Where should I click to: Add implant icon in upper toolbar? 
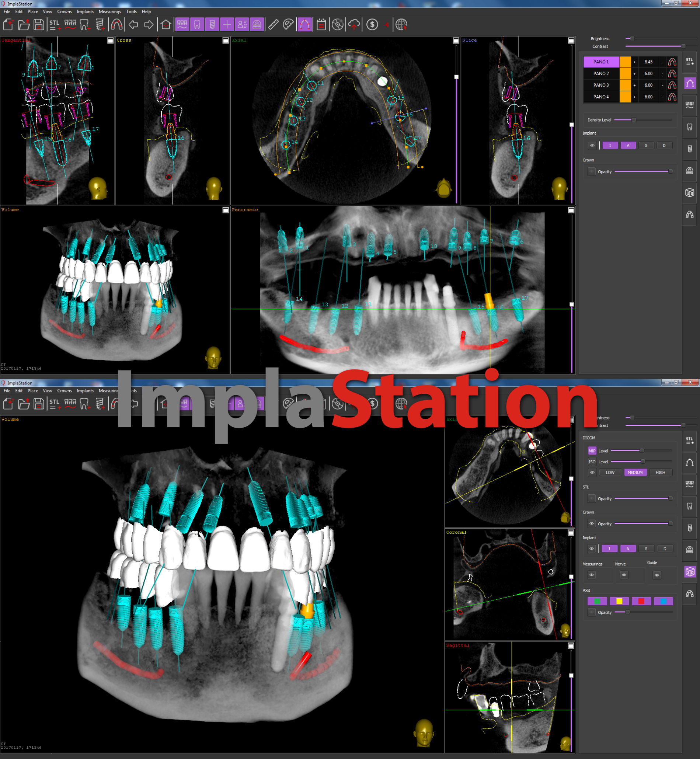click(100, 25)
